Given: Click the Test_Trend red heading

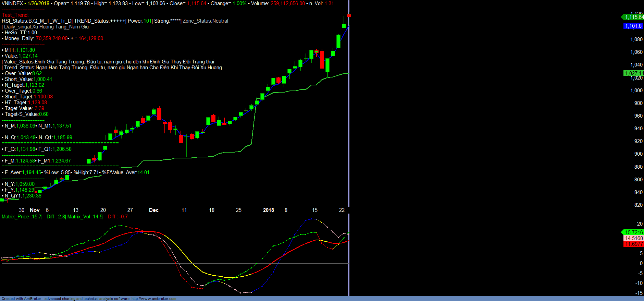Looking at the screenshot, I should point(15,15).
